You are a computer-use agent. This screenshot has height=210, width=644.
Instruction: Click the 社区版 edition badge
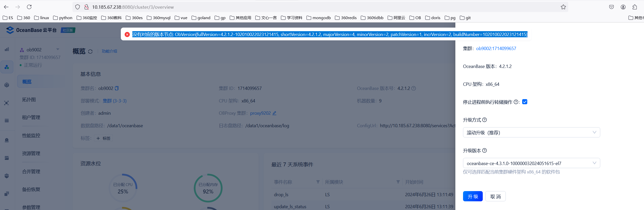pyautogui.click(x=68, y=30)
